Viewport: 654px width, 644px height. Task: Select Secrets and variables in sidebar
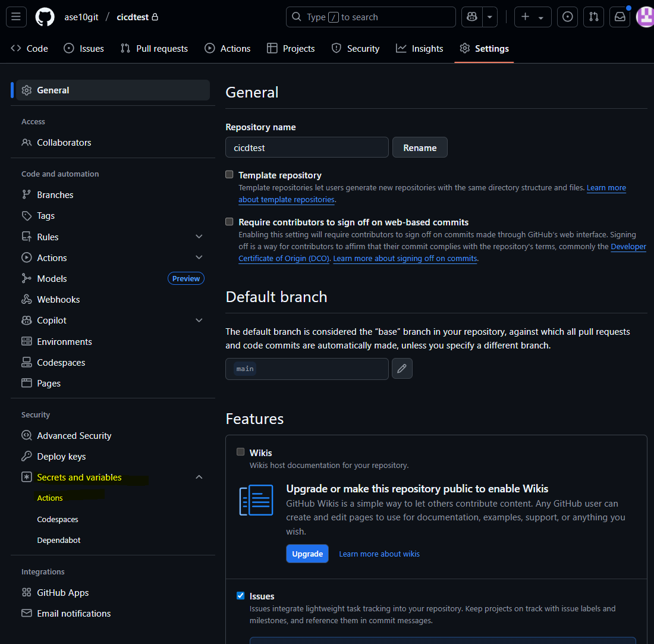[x=79, y=477]
